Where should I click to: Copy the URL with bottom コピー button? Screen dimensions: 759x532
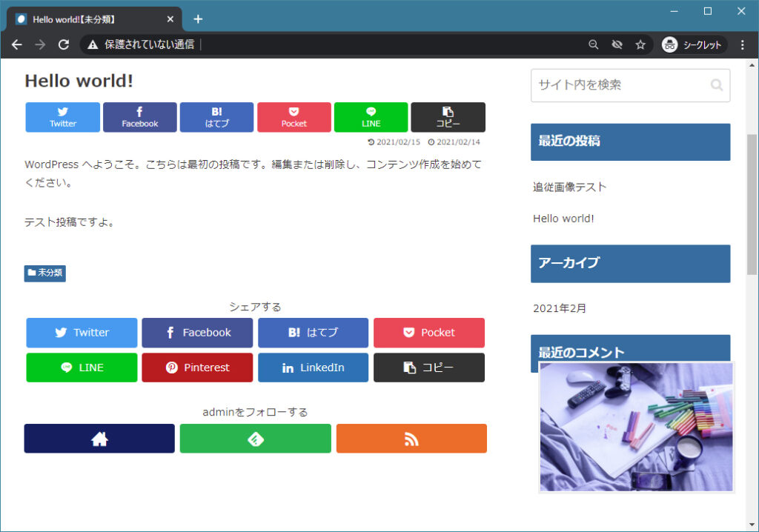429,368
